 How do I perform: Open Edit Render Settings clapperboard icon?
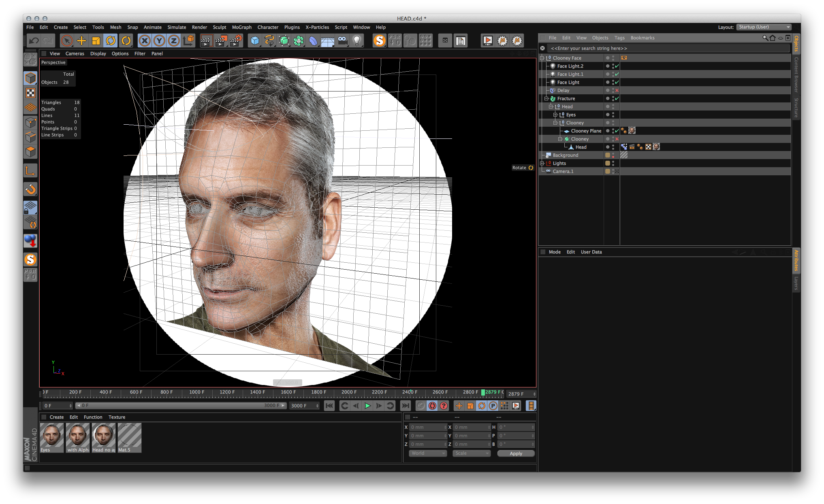pyautogui.click(x=236, y=40)
